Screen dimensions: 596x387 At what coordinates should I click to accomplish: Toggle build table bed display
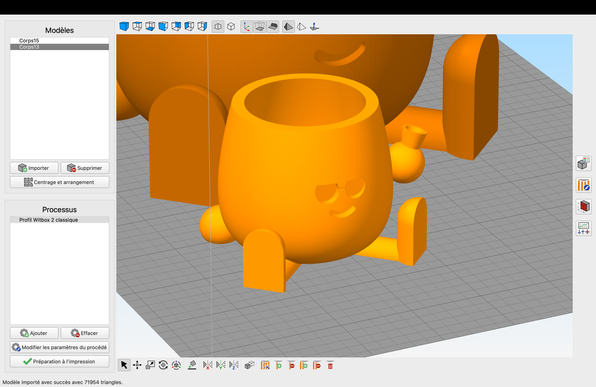(273, 27)
